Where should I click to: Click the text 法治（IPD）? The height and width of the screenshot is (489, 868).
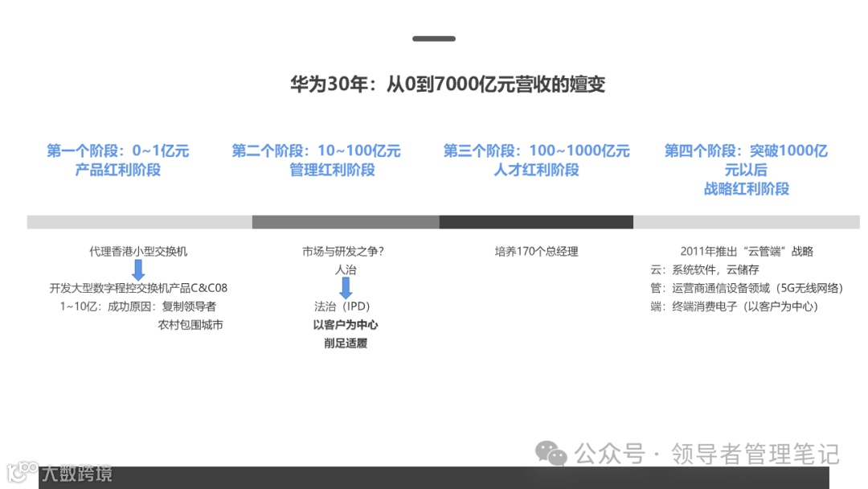342,306
